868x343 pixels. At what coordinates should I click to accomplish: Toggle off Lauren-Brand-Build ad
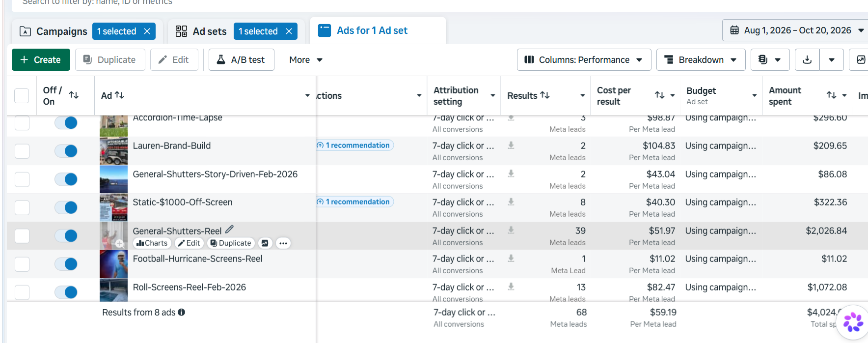point(66,151)
